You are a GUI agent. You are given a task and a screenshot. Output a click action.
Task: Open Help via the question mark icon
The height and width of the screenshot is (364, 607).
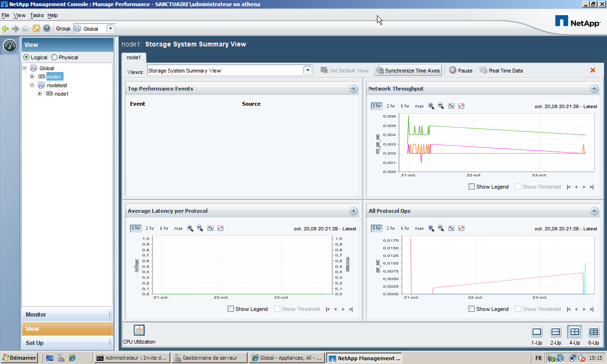pyautogui.click(x=46, y=28)
